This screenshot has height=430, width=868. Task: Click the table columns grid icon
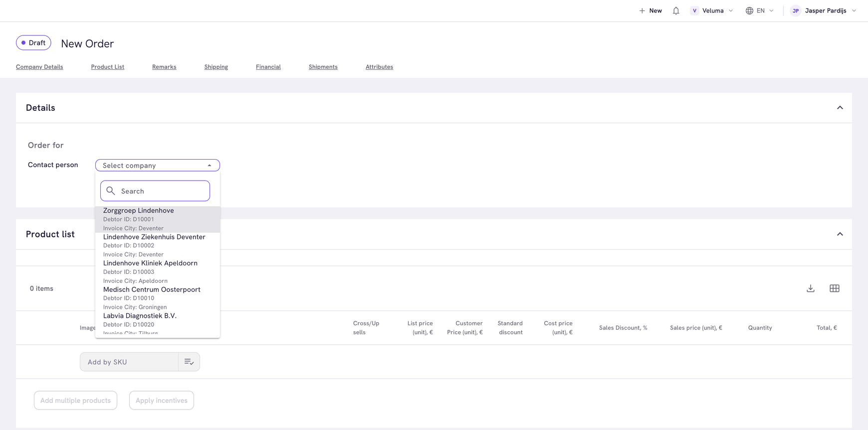click(835, 288)
